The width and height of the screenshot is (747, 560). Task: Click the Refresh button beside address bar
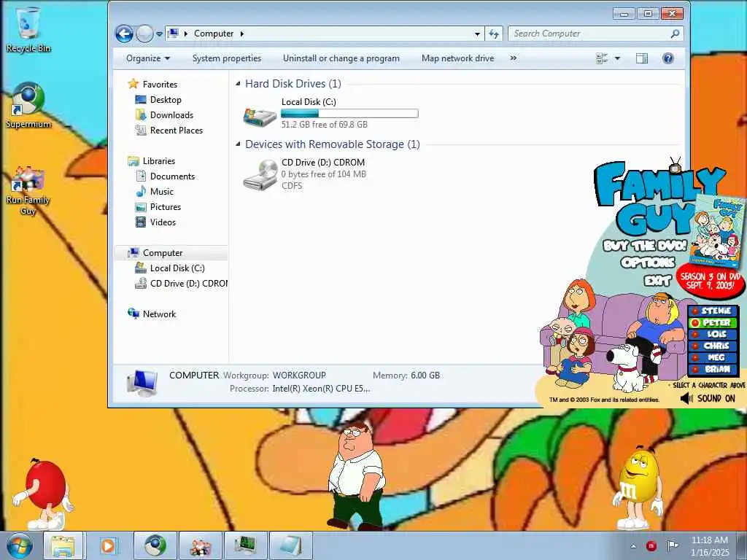pos(494,34)
